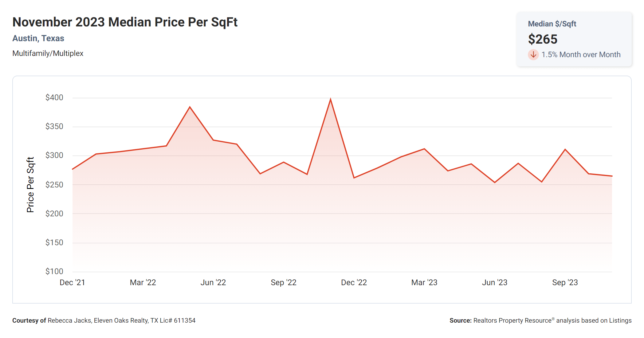Click the Sep '22 x-axis label
The image size is (644, 338).
(283, 282)
